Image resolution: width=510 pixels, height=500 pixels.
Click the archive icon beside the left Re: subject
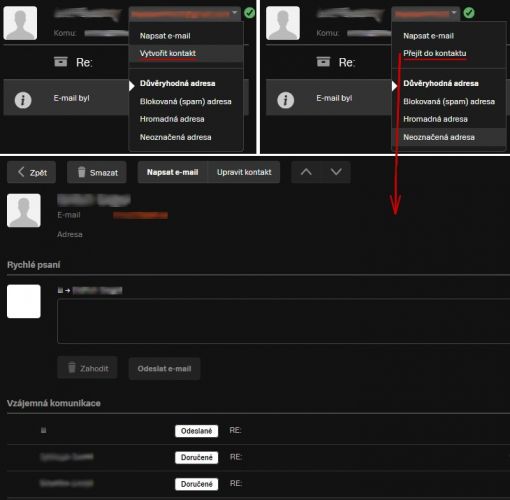coord(60,62)
